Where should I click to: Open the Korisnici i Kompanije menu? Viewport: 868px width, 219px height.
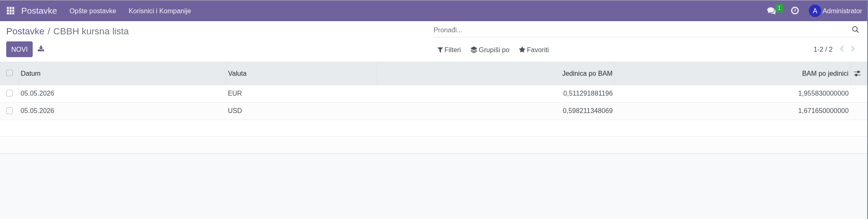click(x=160, y=11)
